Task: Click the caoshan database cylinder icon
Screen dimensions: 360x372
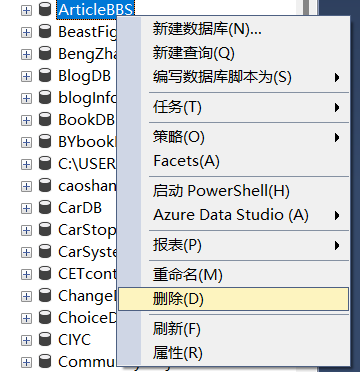Action: click(x=45, y=186)
